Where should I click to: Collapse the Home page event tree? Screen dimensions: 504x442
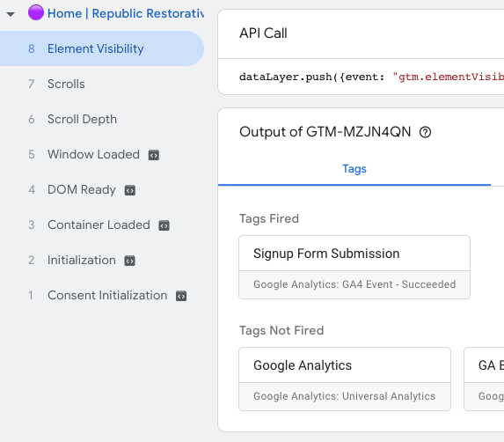(x=11, y=14)
